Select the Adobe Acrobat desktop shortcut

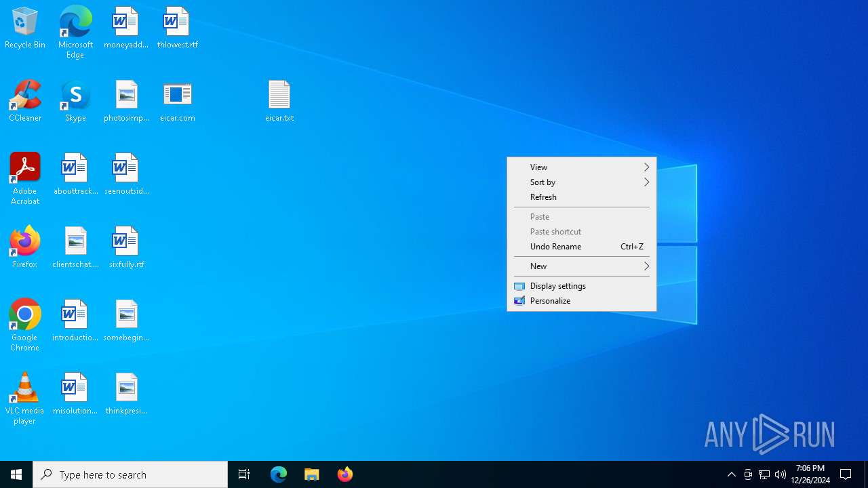[25, 179]
